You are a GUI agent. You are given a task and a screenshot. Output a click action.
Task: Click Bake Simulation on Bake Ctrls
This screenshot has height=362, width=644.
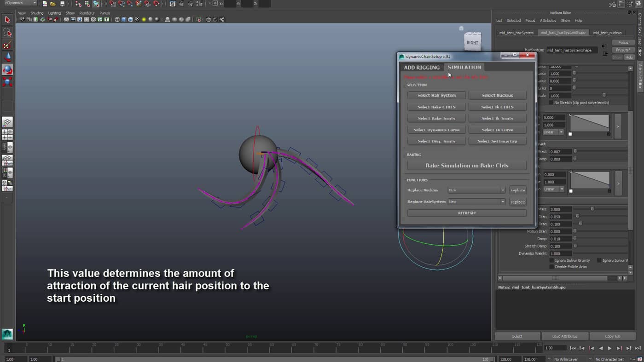click(x=467, y=166)
